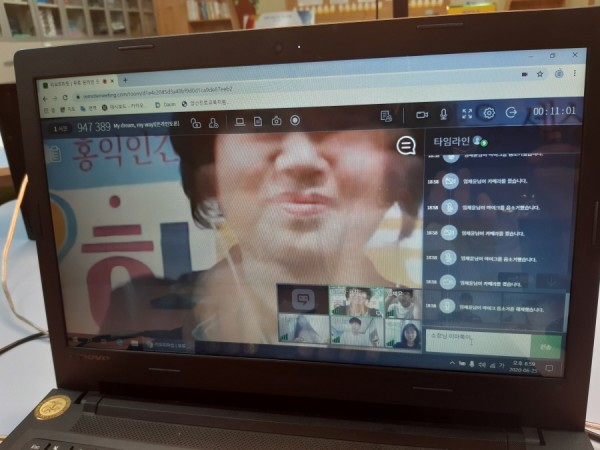Select the chat placeholder participant tile

click(x=303, y=299)
